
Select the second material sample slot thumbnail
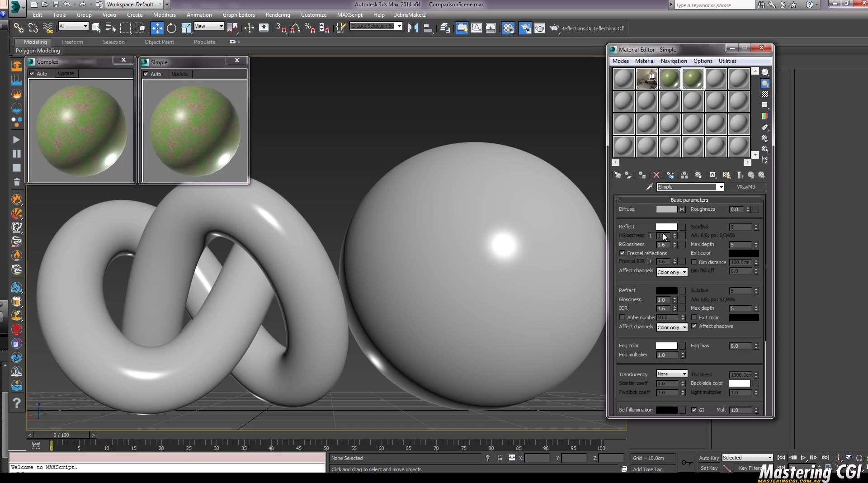646,78
